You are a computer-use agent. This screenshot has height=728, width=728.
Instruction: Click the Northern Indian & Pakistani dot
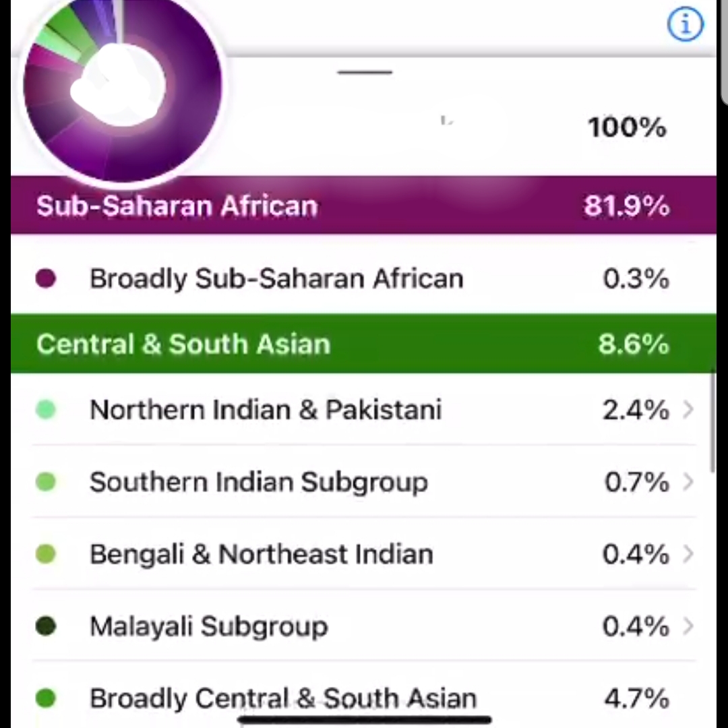click(x=46, y=410)
